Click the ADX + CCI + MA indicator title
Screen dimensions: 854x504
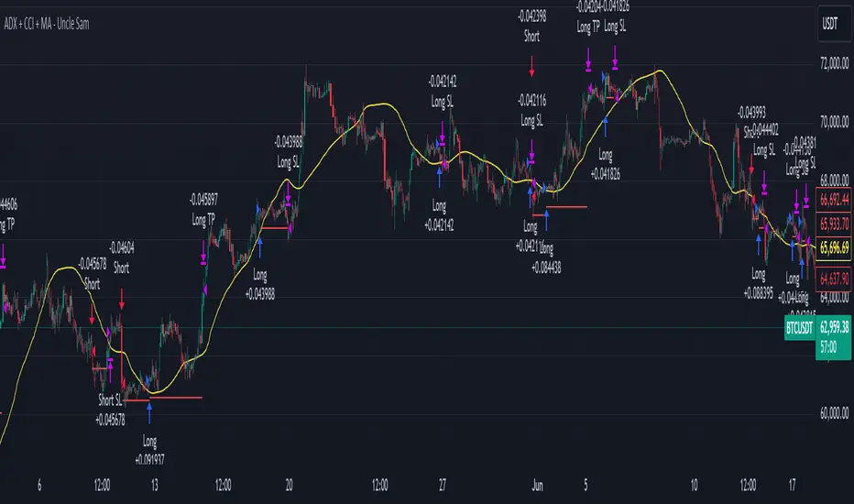click(73, 22)
